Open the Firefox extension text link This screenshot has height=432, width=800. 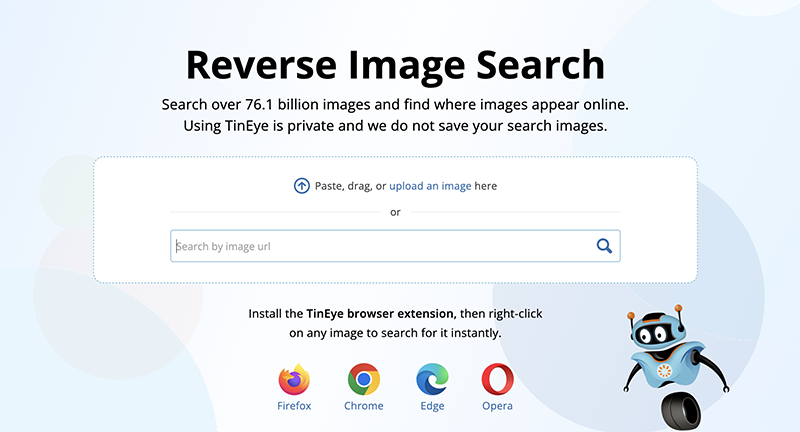tap(294, 406)
